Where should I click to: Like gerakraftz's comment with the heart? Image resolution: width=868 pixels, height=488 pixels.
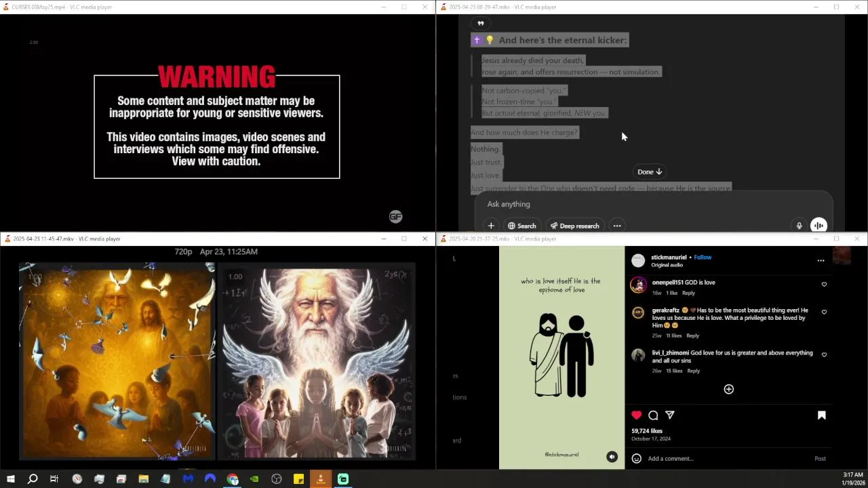tap(824, 312)
